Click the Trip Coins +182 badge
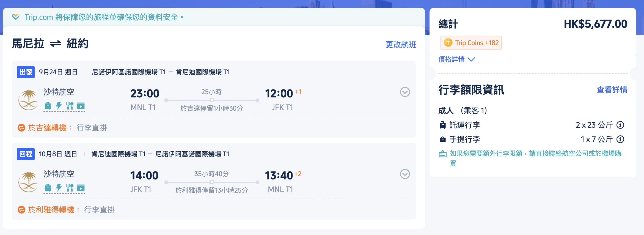644x235 pixels. pyautogui.click(x=471, y=43)
